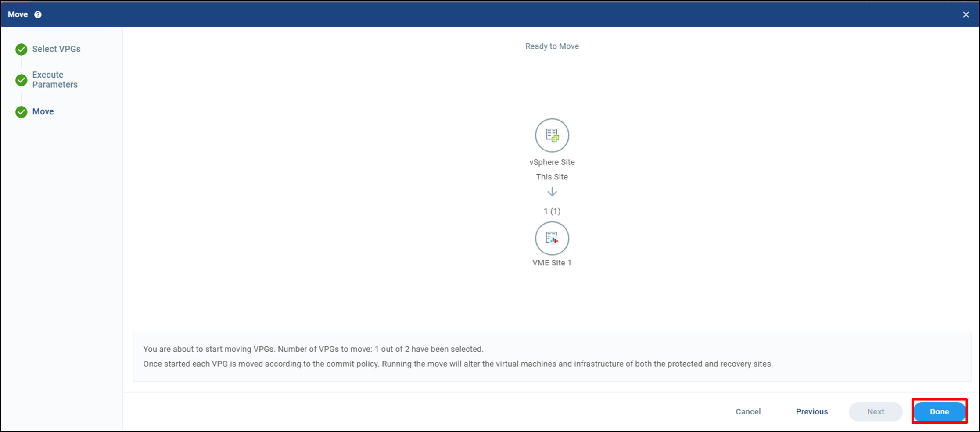The image size is (980, 432).
Task: Click the green check beside Move step
Action: 21,112
